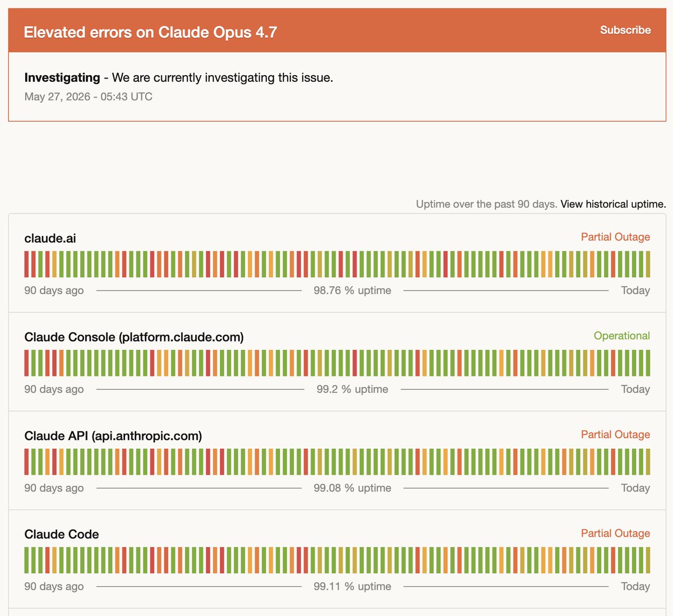Select the first bar in Claude Console uptime chart
The height and width of the screenshot is (616, 673).
(x=26, y=363)
